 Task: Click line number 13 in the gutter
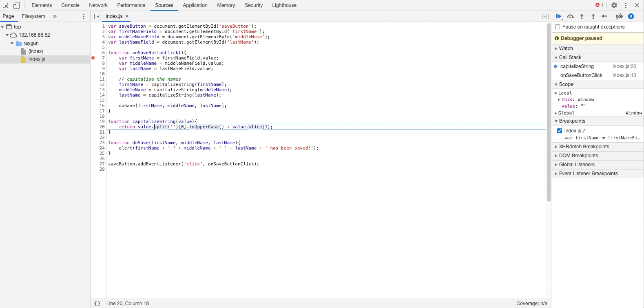(x=102, y=90)
